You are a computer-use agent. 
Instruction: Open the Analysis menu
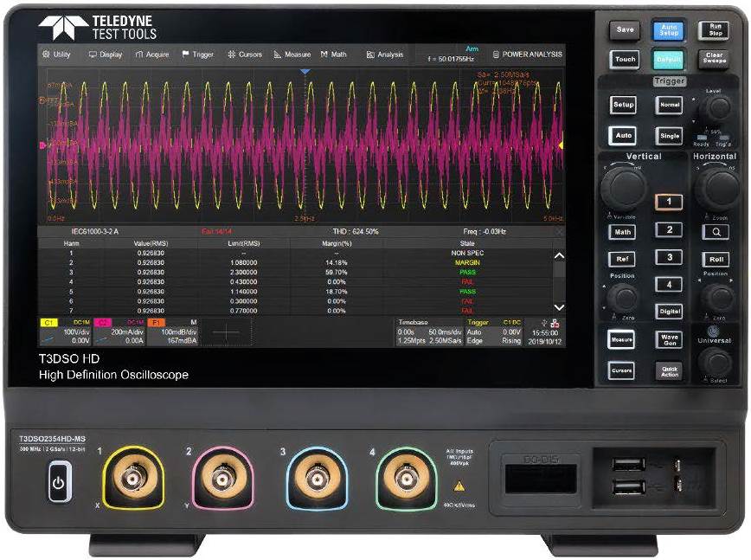(x=385, y=55)
